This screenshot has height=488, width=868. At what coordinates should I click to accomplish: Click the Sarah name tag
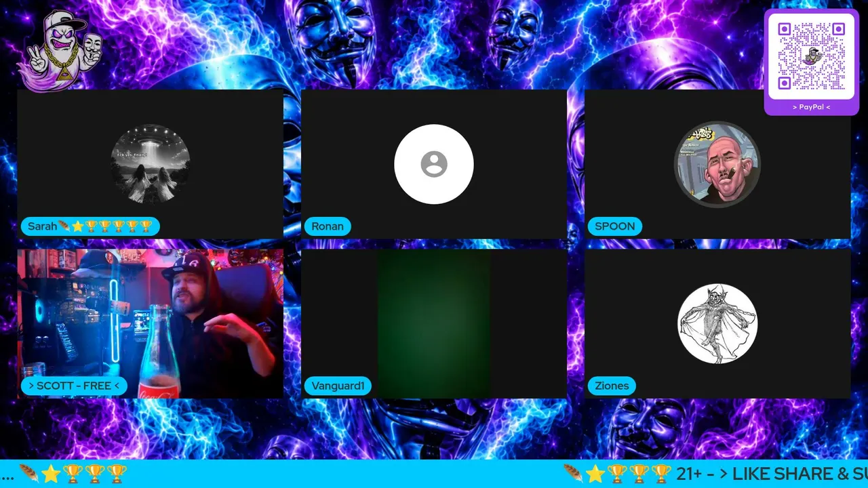(x=90, y=226)
